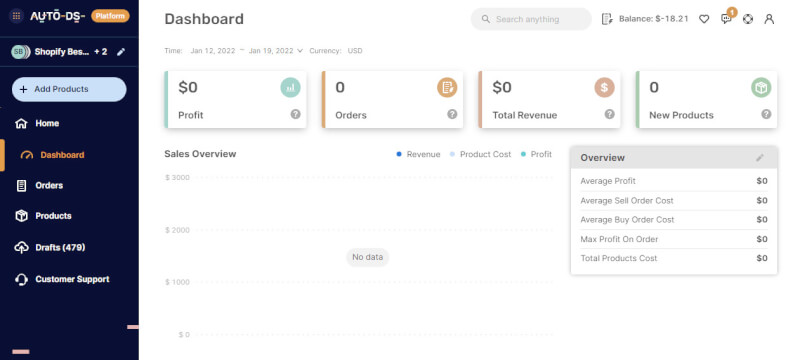This screenshot has width=800, height=360.
Task: Toggle Revenue series in chart legend
Action: [418, 154]
